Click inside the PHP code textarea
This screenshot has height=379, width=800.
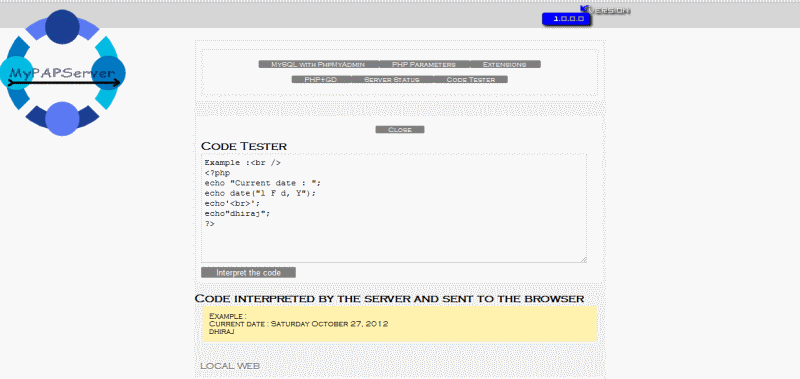pos(394,208)
